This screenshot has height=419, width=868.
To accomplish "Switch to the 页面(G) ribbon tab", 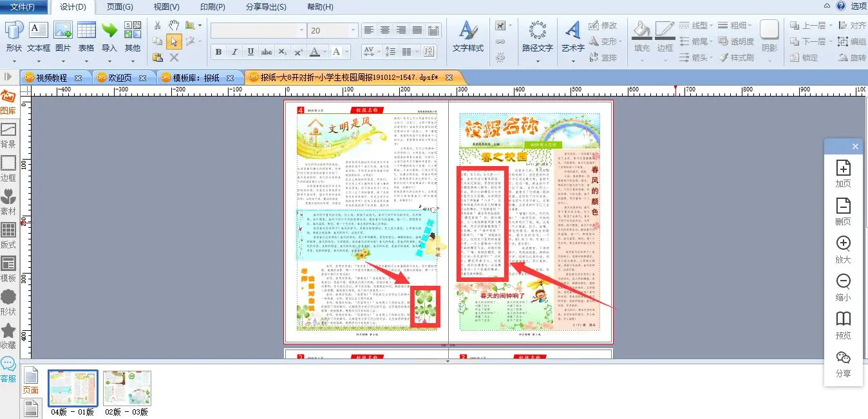I will click(119, 7).
